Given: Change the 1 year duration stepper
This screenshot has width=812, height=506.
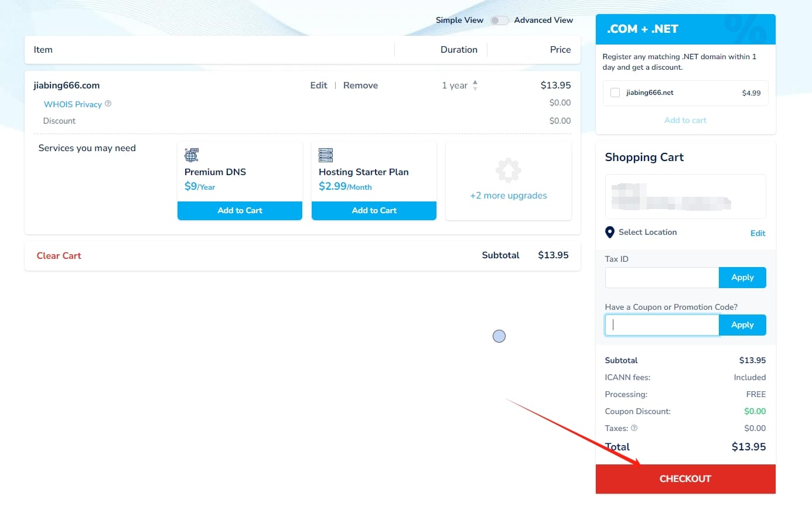Looking at the screenshot, I should [475, 86].
